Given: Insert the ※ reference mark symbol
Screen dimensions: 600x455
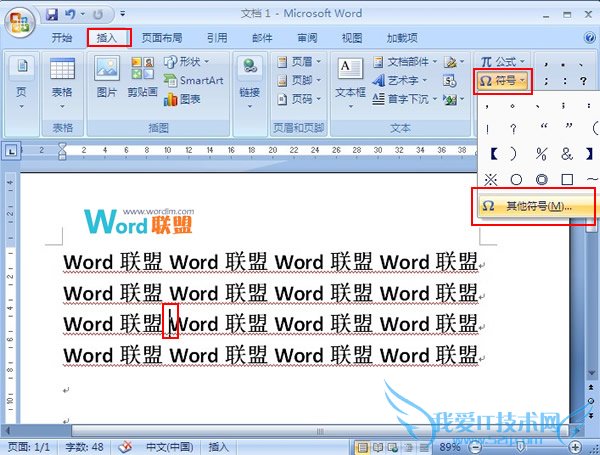Looking at the screenshot, I should (x=491, y=179).
